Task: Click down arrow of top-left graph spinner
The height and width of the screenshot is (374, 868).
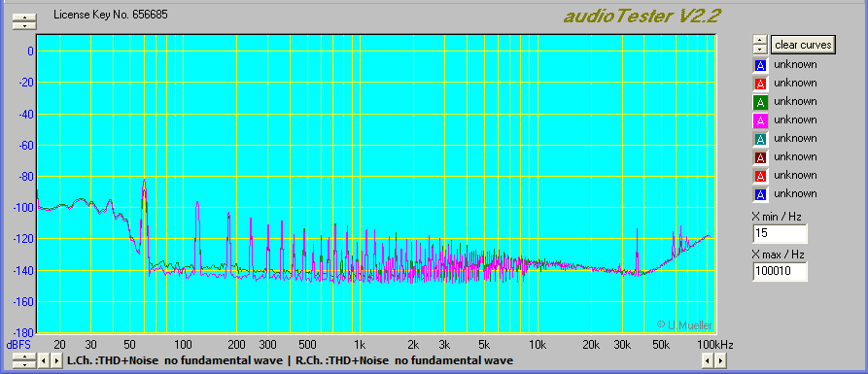Action: point(24,25)
